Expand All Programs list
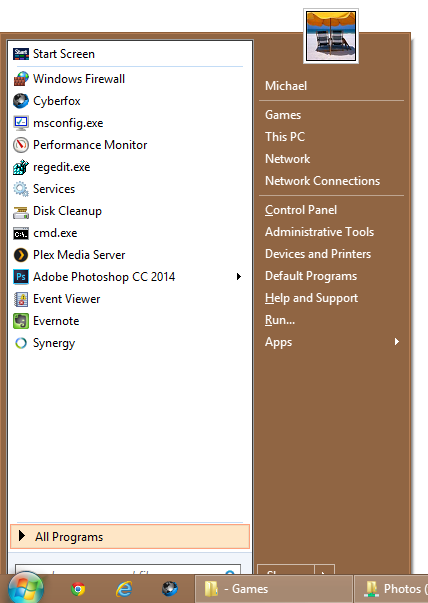The image size is (428, 603). pos(130,536)
